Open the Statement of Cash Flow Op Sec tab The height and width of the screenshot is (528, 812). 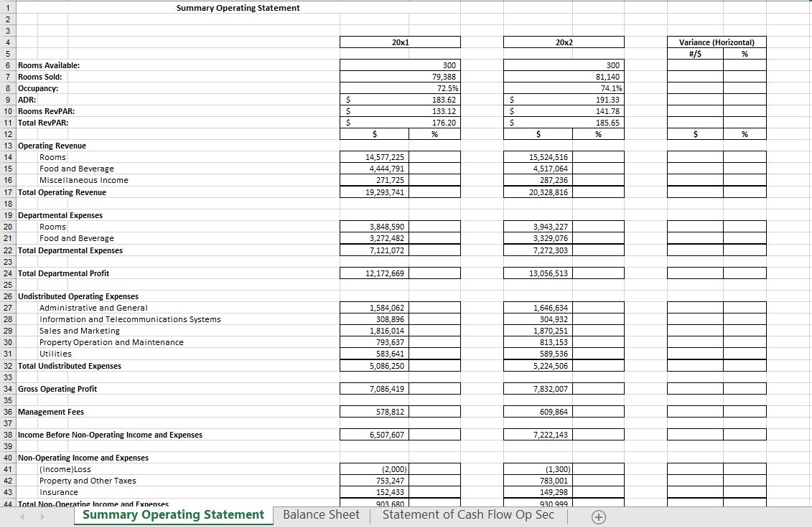tap(468, 515)
